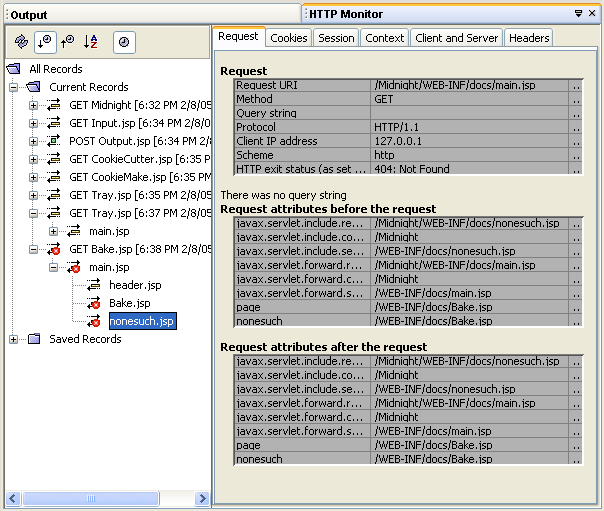
Task: Click the alphabetical sort A-Z icon
Action: pos(91,42)
